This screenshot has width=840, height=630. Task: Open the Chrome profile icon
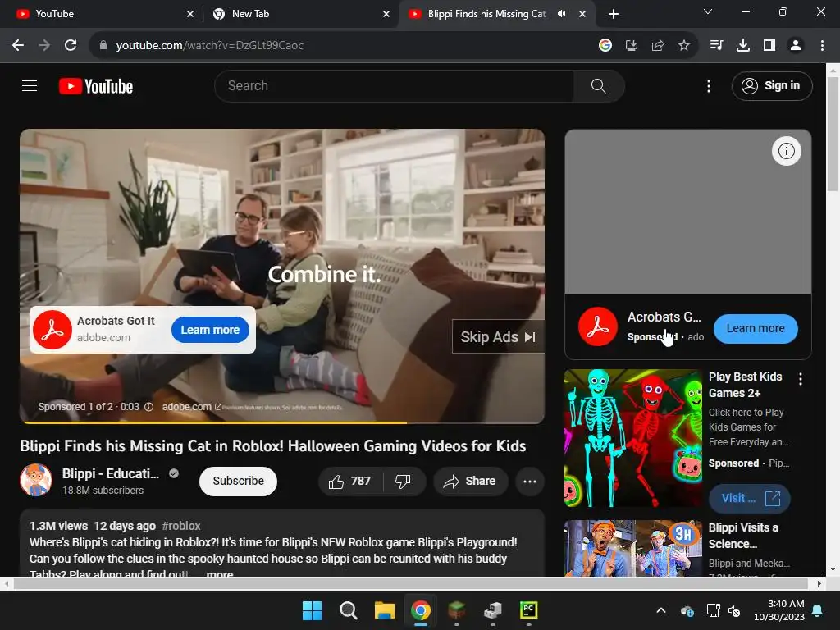tap(796, 46)
